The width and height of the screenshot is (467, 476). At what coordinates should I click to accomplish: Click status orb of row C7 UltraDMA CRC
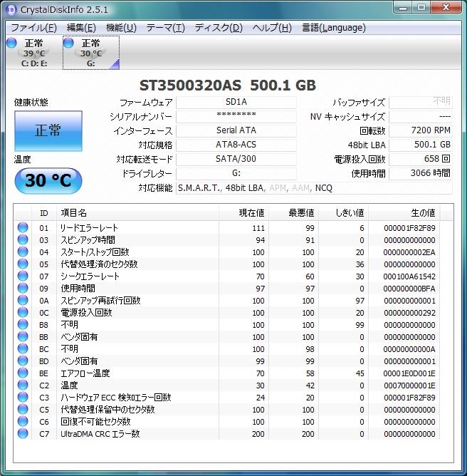23,433
